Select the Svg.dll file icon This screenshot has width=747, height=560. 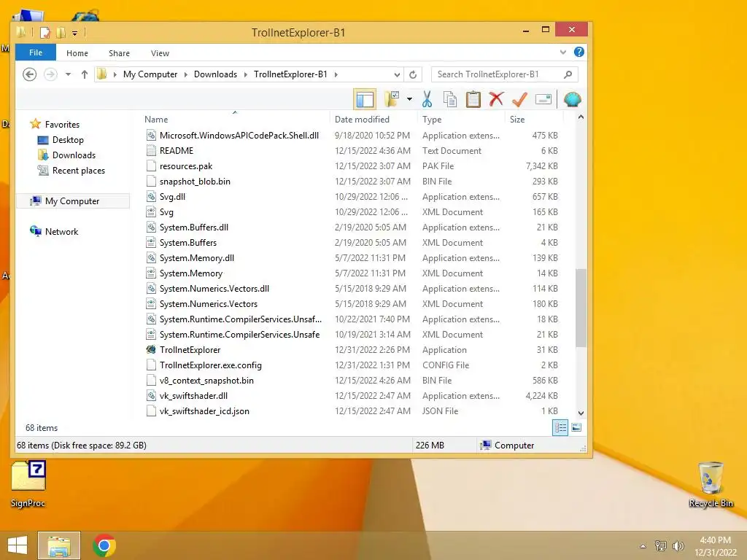(151, 196)
